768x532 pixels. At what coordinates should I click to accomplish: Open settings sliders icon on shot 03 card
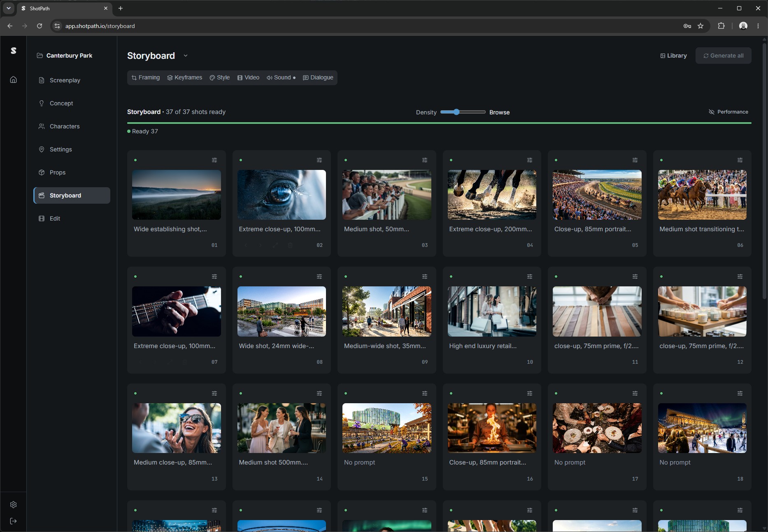425,160
